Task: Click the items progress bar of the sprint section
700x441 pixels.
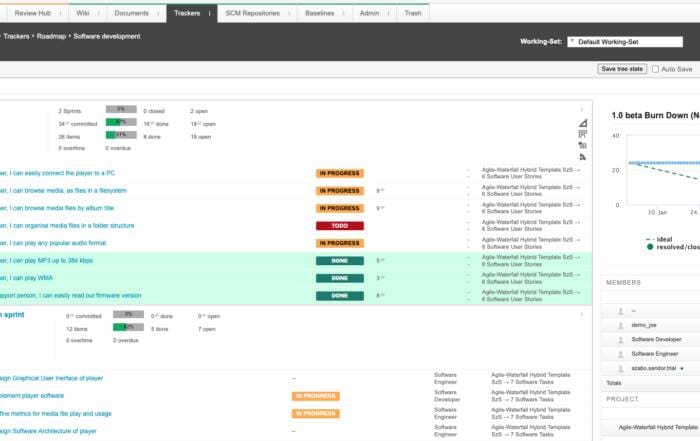Action: (x=128, y=328)
